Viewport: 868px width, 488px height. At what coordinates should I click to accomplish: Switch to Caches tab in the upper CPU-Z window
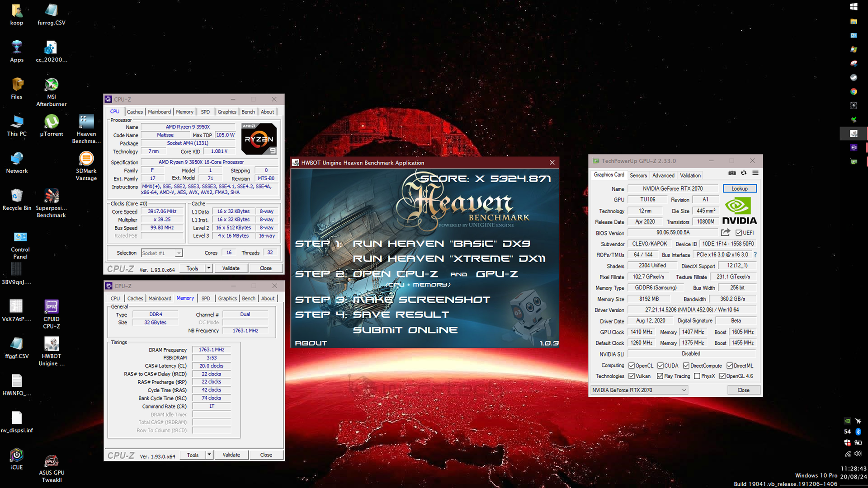tap(135, 112)
